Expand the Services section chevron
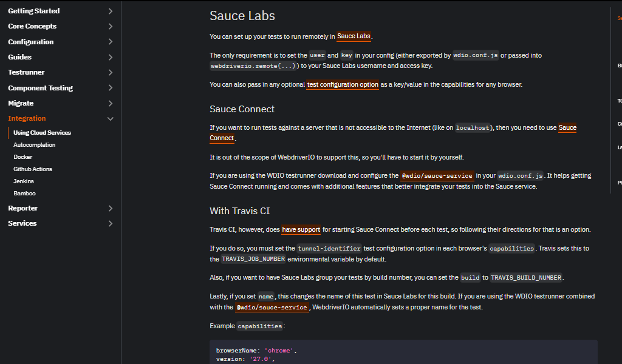This screenshot has width=622, height=364. coord(111,223)
